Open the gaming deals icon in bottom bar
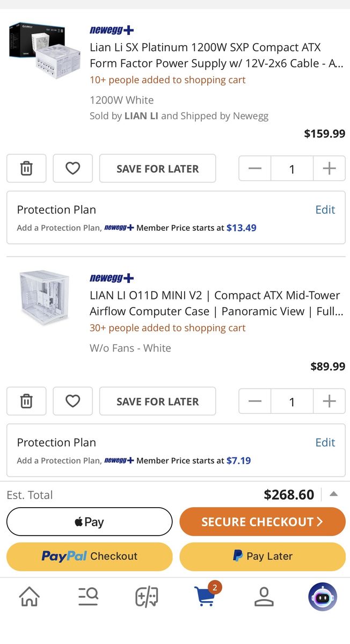This screenshot has width=350, height=644. pos(147,596)
